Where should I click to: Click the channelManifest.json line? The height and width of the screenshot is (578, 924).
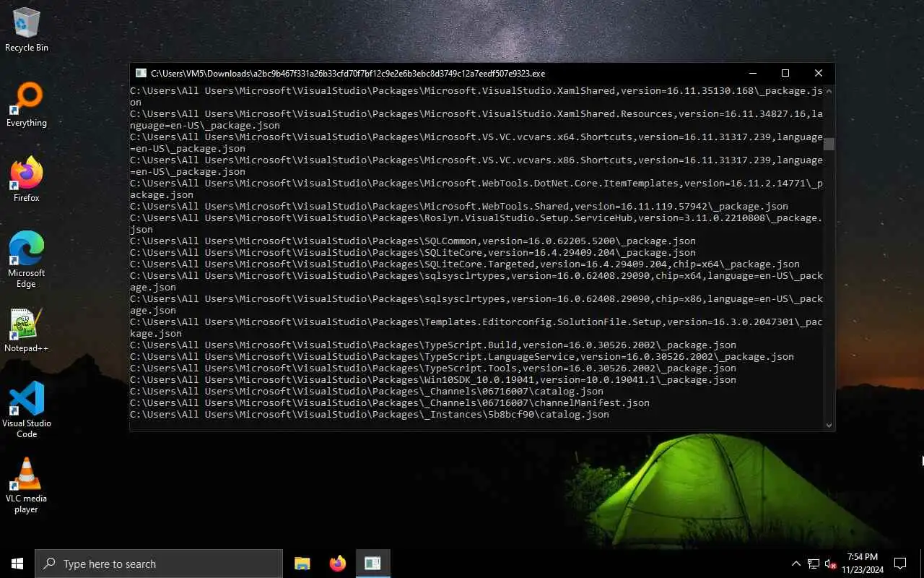click(x=390, y=403)
